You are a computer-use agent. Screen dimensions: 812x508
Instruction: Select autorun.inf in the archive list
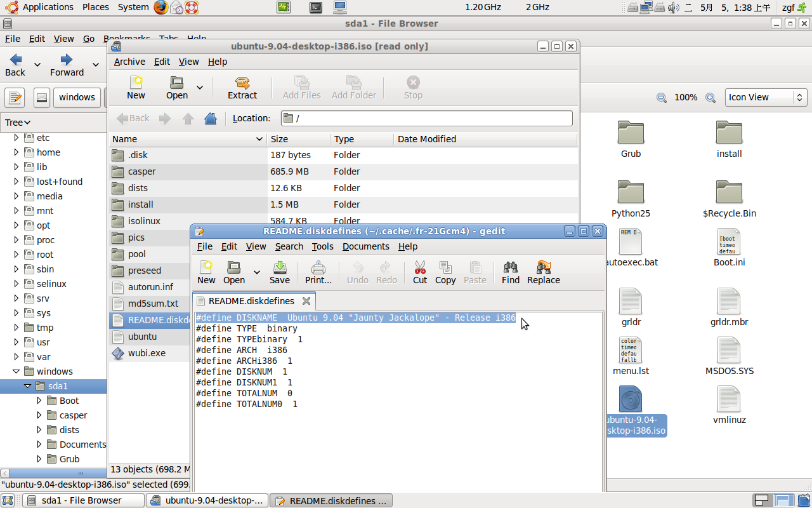pyautogui.click(x=150, y=287)
